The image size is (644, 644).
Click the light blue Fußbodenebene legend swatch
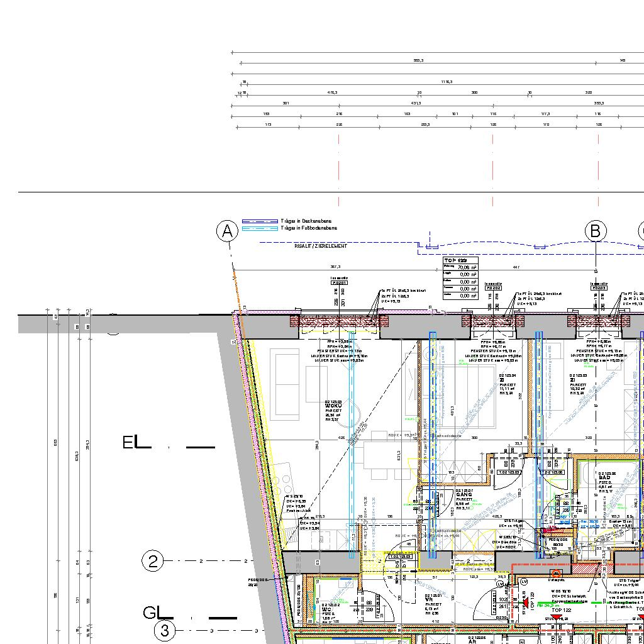point(260,228)
